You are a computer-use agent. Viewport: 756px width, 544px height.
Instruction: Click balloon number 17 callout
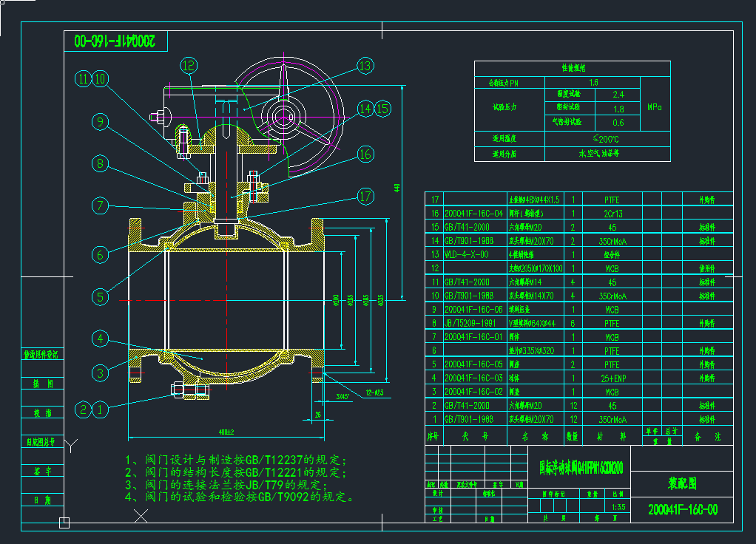(x=365, y=197)
